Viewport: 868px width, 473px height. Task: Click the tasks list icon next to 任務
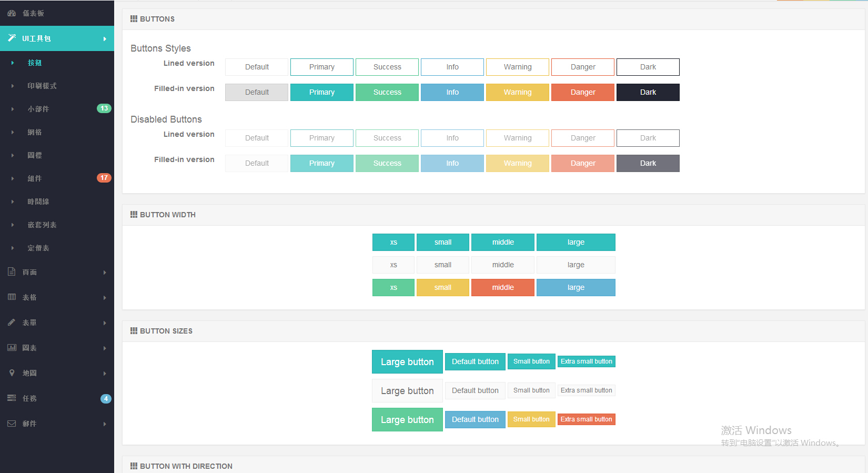(x=12, y=398)
